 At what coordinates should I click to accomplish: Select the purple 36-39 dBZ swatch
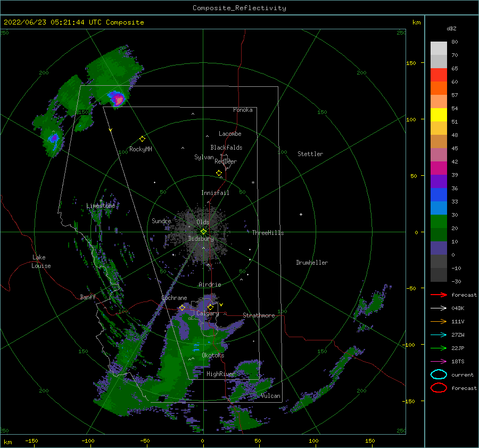pyautogui.click(x=439, y=182)
